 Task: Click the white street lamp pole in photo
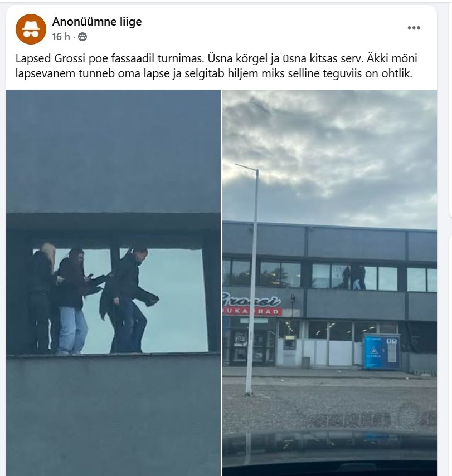[252, 279]
